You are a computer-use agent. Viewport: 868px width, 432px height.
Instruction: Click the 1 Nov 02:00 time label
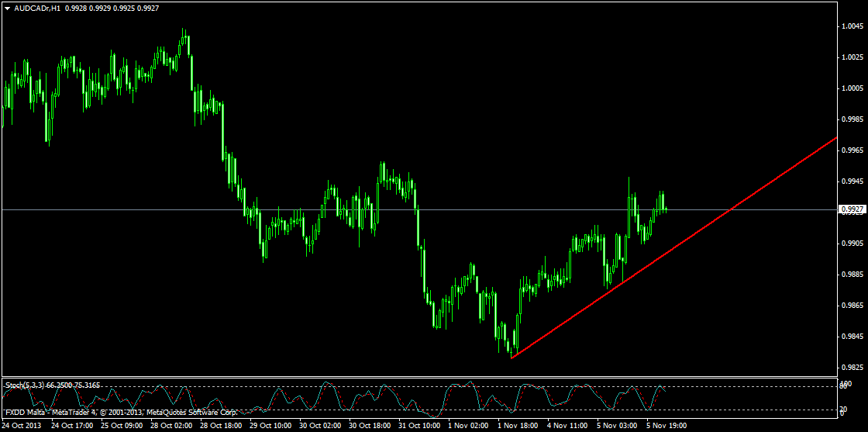[468, 425]
